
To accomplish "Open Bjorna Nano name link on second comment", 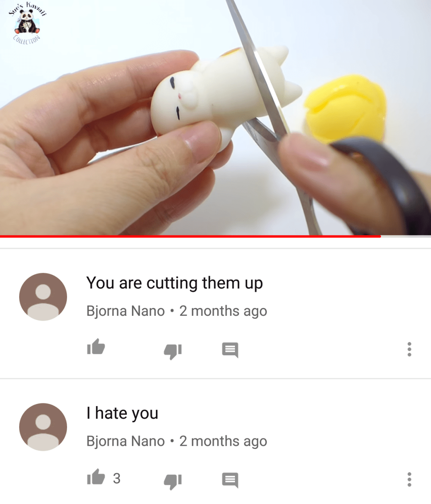I will click(125, 441).
